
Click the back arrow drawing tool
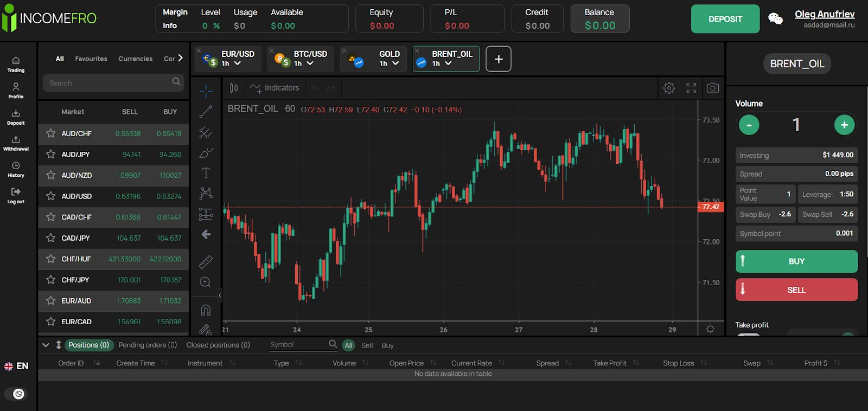click(x=206, y=234)
